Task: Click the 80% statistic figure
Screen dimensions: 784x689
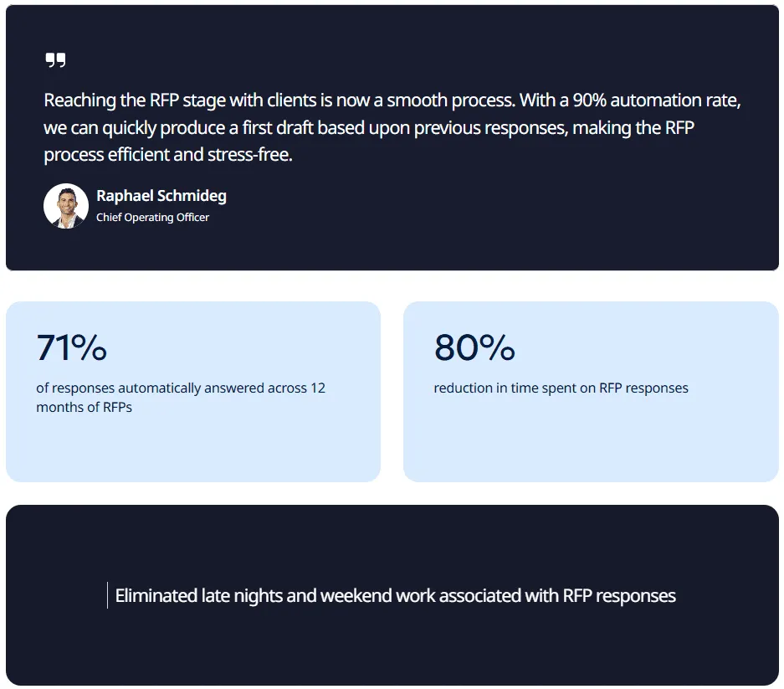Action: (474, 347)
